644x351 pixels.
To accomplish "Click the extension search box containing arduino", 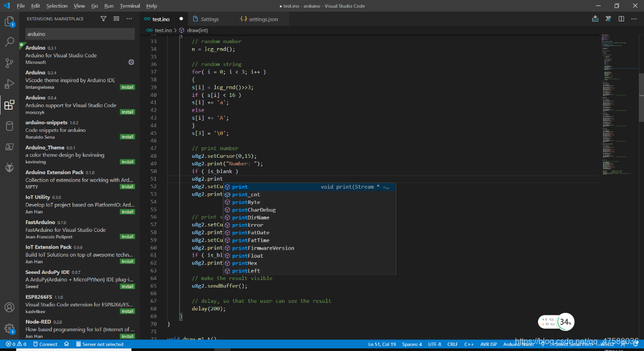I will point(80,34).
